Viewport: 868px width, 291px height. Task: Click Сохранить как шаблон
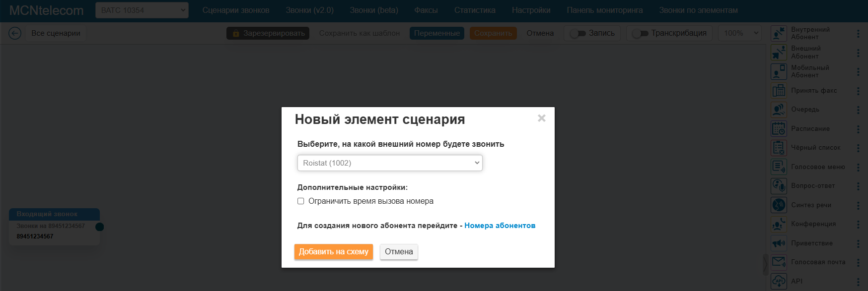click(x=360, y=33)
